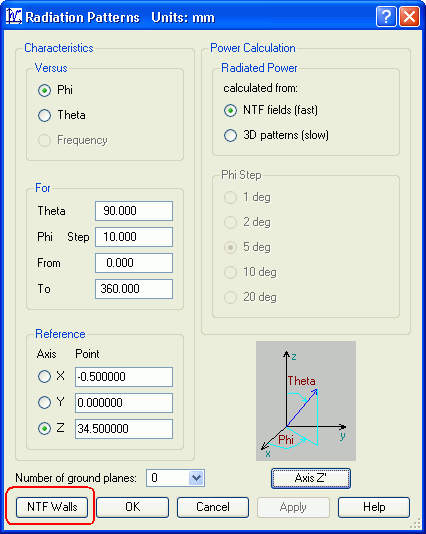Open the question mark context help

coord(386,16)
